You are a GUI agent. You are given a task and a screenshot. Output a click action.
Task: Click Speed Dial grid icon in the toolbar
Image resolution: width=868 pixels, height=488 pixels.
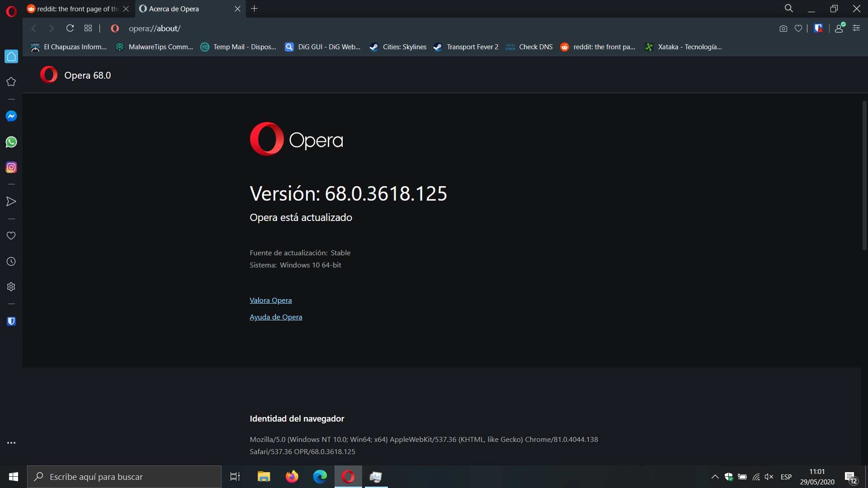point(88,28)
